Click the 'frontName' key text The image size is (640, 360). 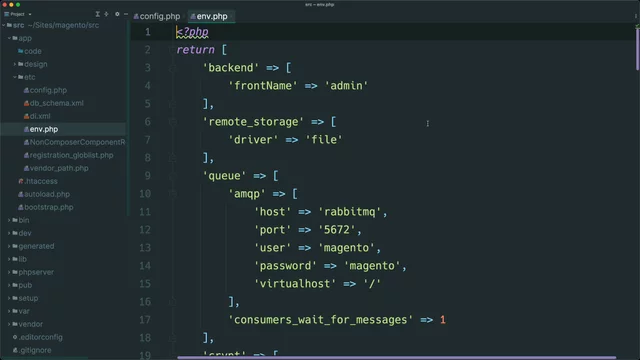tap(263, 86)
